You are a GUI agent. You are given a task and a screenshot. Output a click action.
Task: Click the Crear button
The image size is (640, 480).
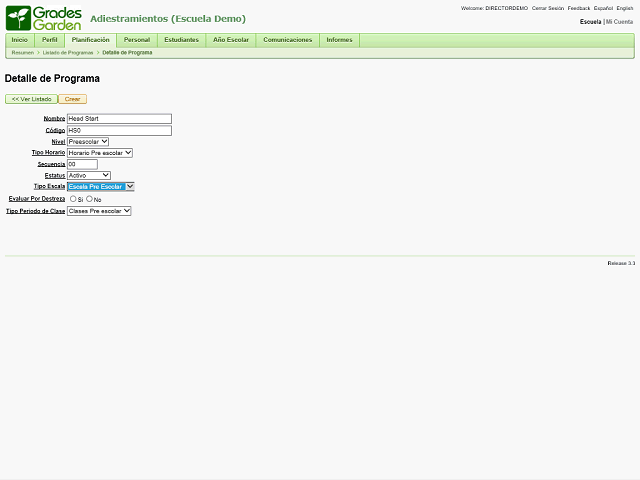(72, 99)
